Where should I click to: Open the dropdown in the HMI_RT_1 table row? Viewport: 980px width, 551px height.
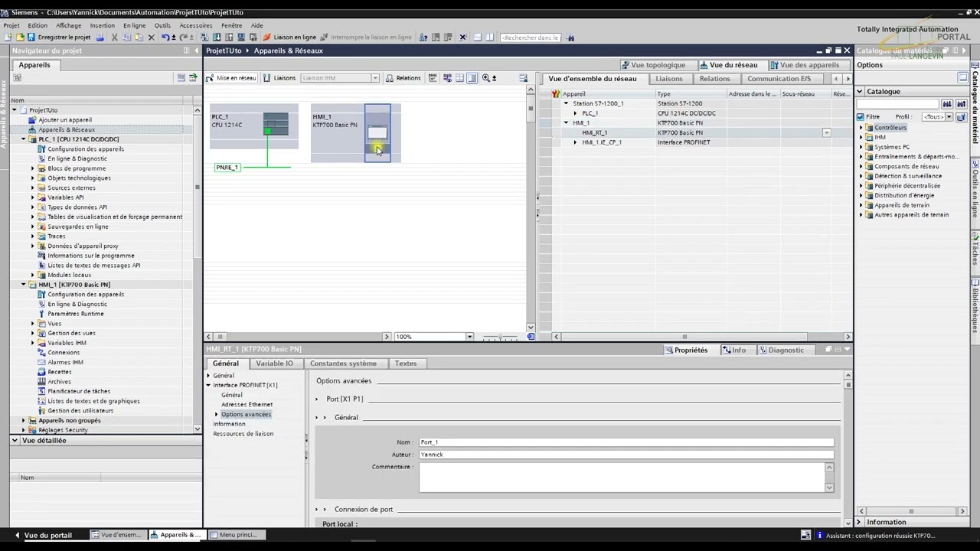pyautogui.click(x=826, y=132)
